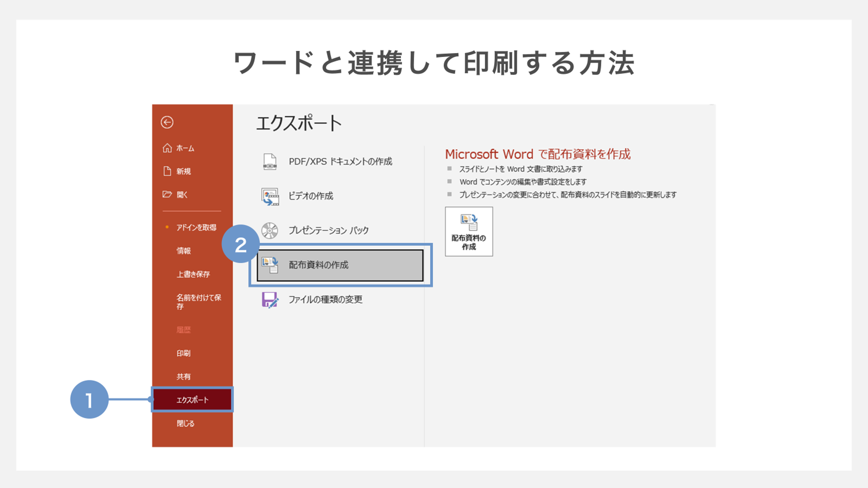Click the PDF/XPS document icon
This screenshot has width=868, height=488.
270,161
